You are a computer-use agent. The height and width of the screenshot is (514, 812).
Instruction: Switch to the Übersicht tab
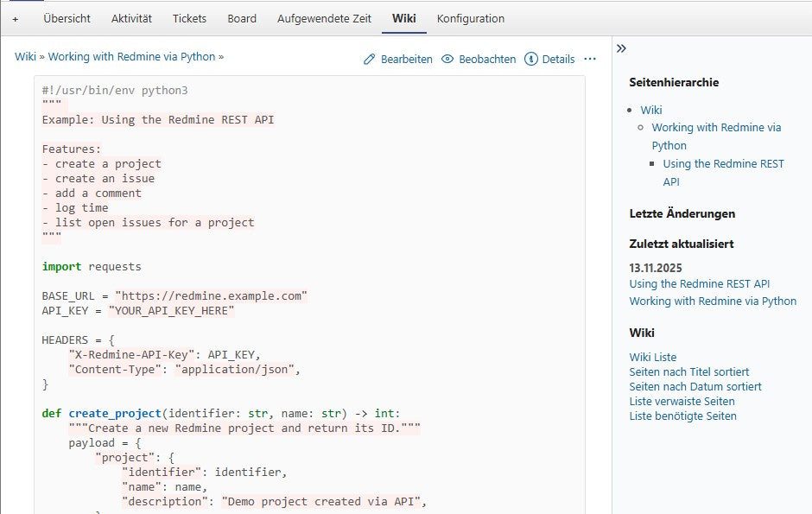click(x=67, y=18)
